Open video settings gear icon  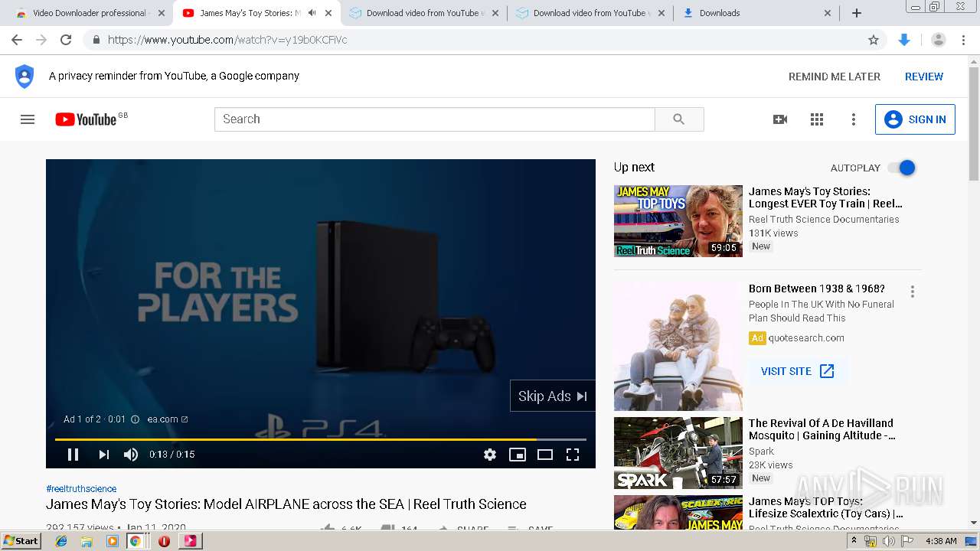pyautogui.click(x=490, y=455)
